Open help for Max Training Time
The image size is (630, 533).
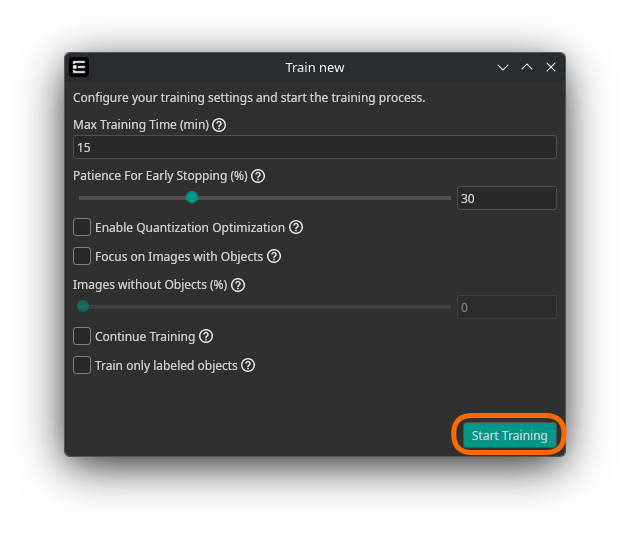[220, 125]
